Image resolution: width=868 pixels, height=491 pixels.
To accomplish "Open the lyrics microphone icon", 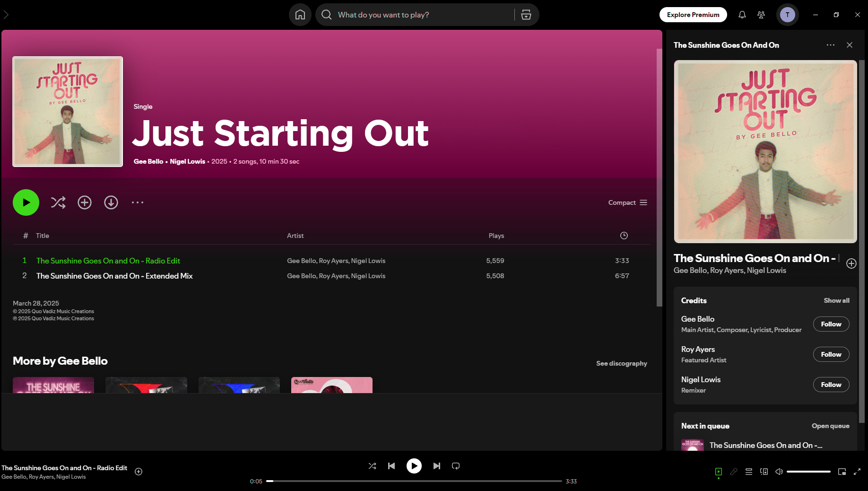I will 734,472.
